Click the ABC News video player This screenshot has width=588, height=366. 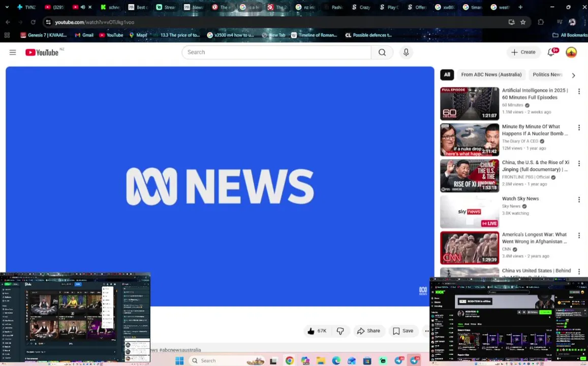click(x=220, y=187)
